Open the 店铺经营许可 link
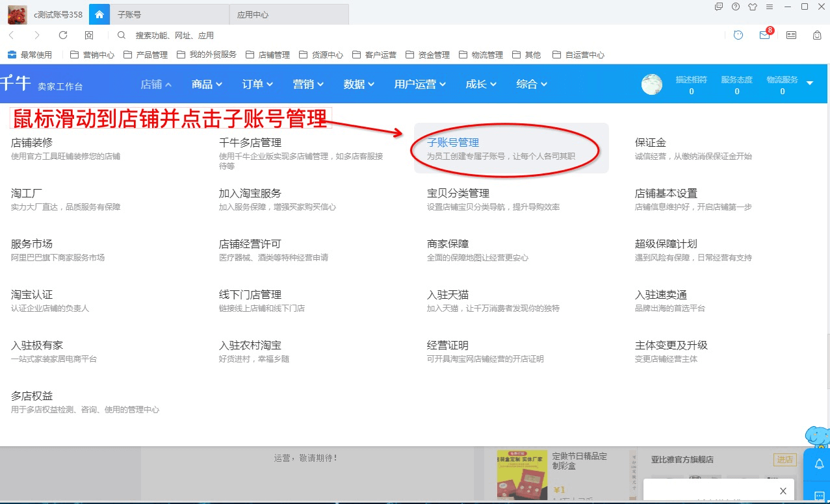The width and height of the screenshot is (830, 504). point(250,244)
